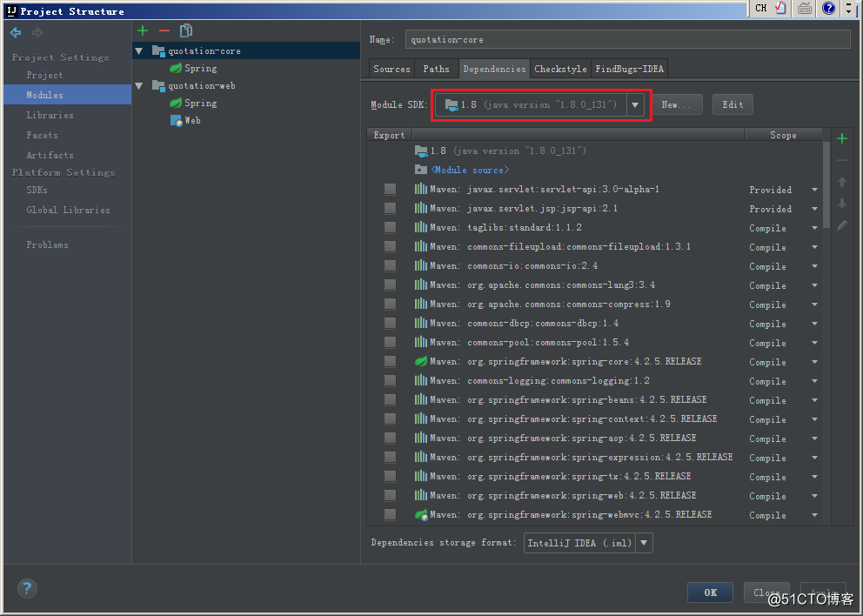This screenshot has width=863, height=616.
Task: Click the Edit SDK button
Action: 733,104
